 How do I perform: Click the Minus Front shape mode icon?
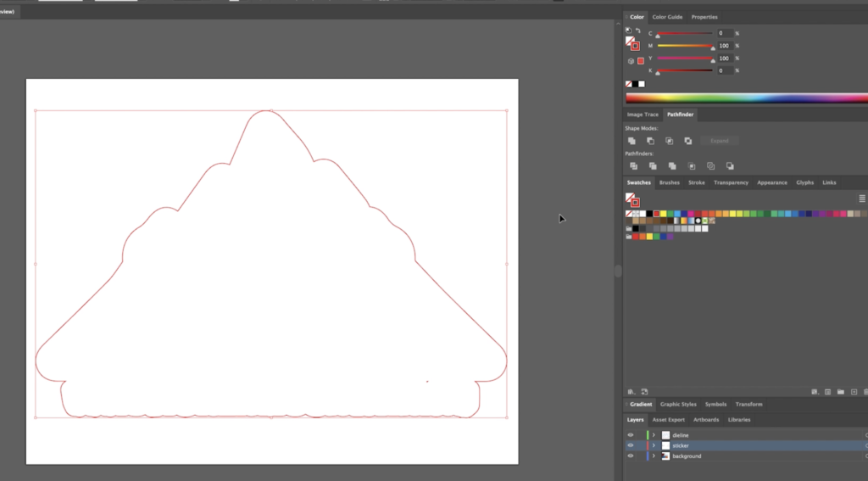pyautogui.click(x=650, y=141)
